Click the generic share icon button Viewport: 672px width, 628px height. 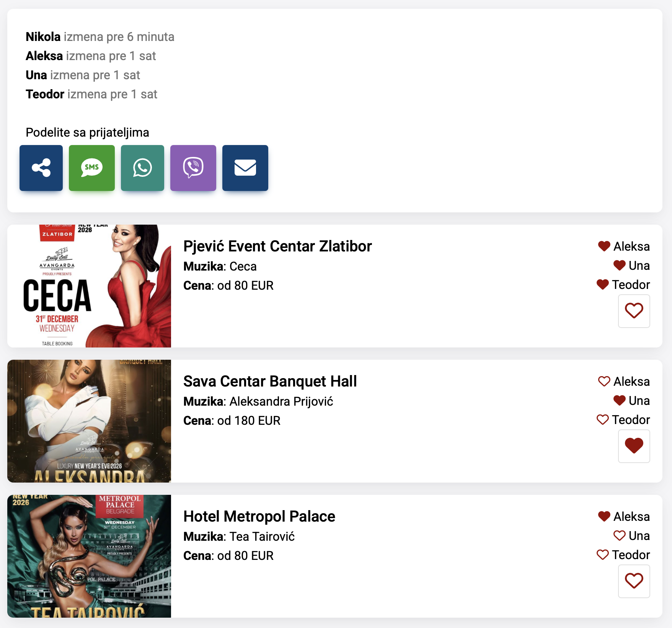41,168
